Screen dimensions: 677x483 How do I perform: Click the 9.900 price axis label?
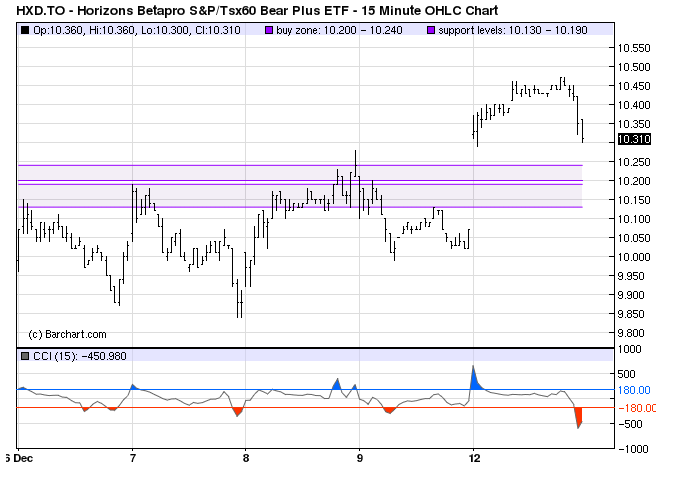click(634, 295)
